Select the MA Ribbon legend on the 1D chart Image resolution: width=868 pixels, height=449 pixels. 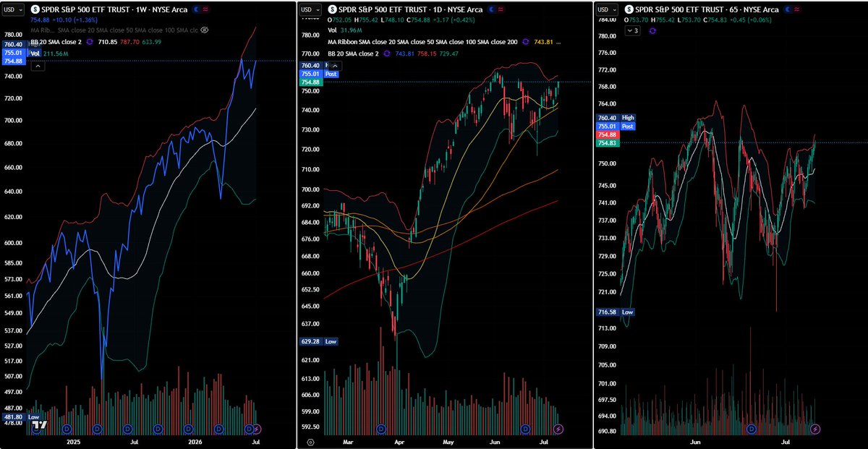tap(422, 42)
